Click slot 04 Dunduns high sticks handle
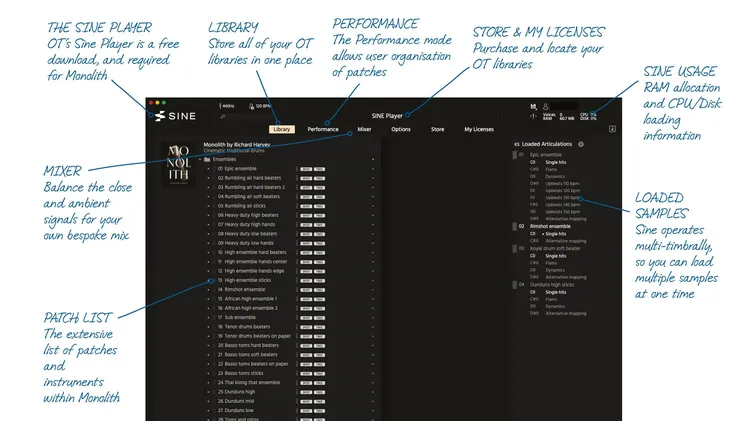 [515, 284]
